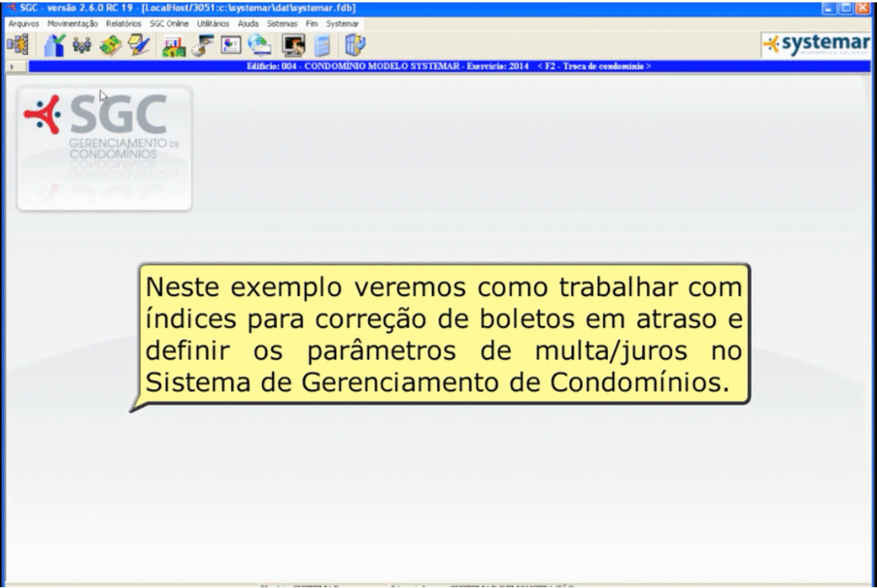This screenshot has width=877, height=588.
Task: Open the Utilitários menu
Action: coord(212,24)
